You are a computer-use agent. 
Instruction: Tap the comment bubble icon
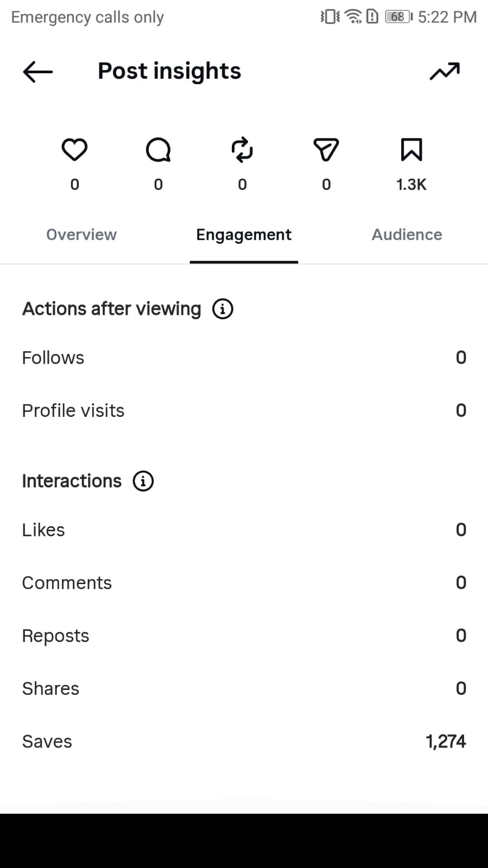coord(159,150)
